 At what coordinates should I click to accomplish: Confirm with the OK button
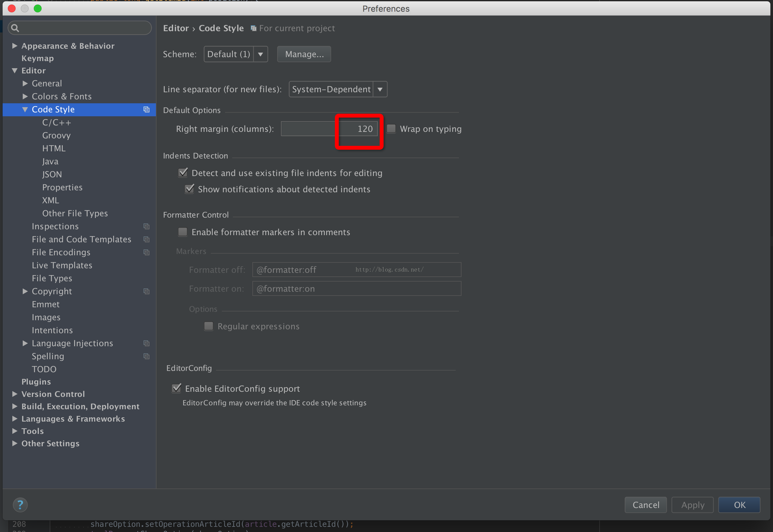coord(739,505)
